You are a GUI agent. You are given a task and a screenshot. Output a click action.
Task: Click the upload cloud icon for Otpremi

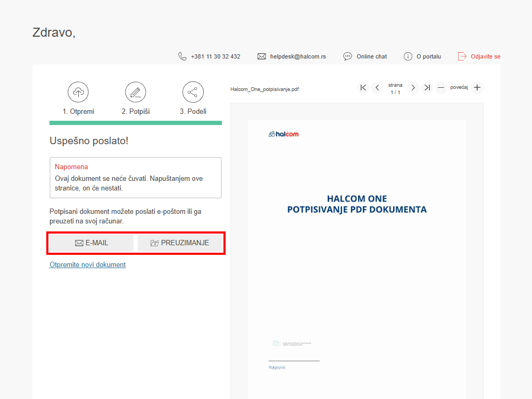coord(78,92)
